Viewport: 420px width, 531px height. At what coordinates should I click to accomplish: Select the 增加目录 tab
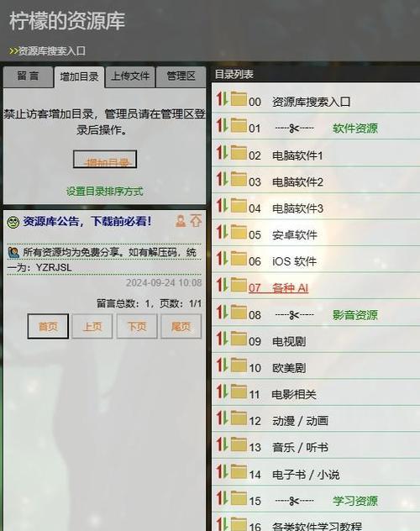coord(79,77)
